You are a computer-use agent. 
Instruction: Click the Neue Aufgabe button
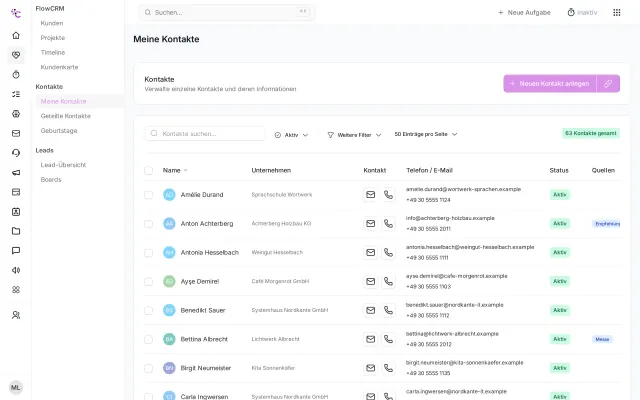524,13
